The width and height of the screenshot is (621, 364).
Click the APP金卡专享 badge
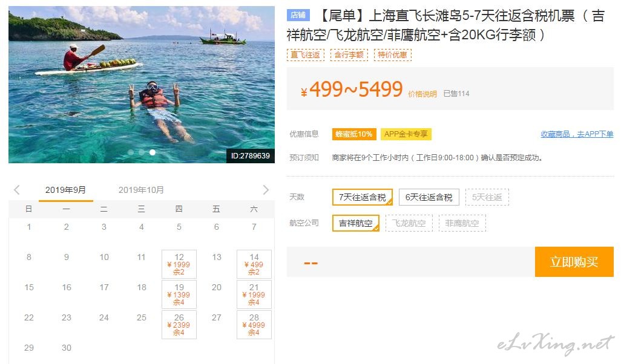pos(406,134)
